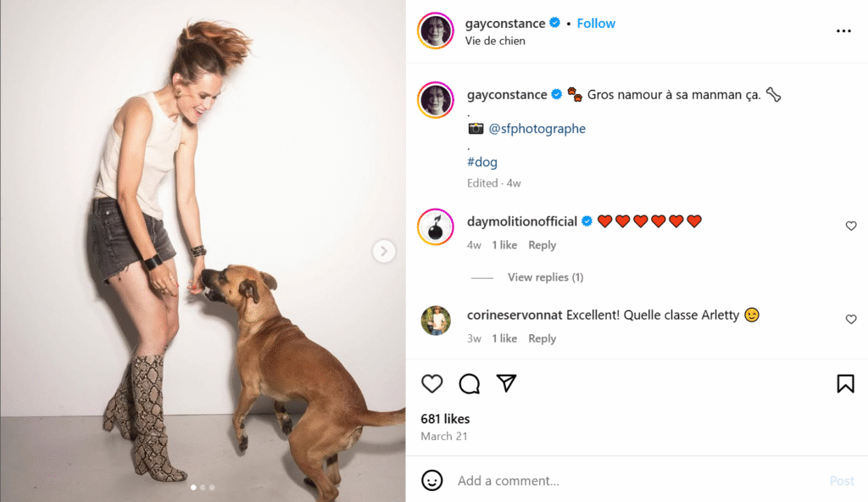
Task: Expand replies under daymolitionofficial's comment
Action: [545, 276]
